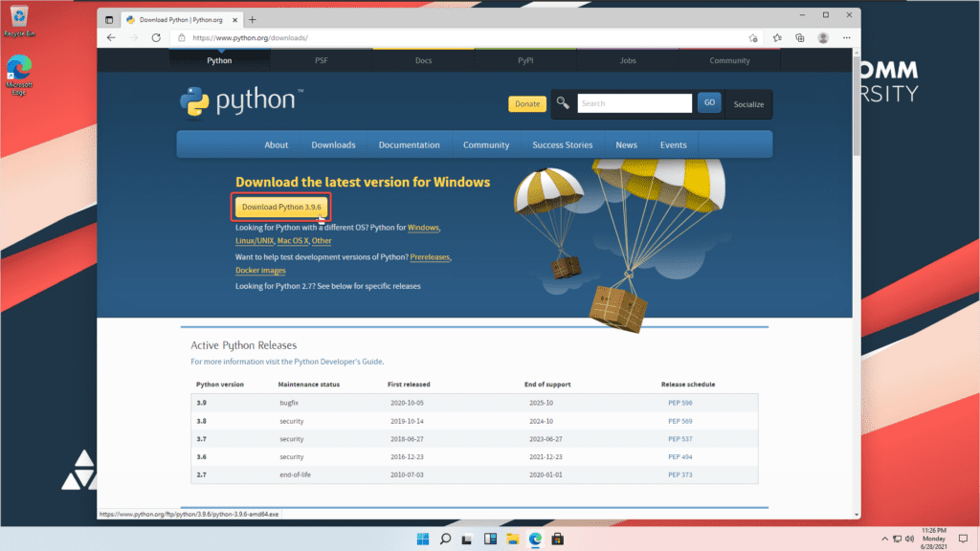
Task: Open the Docker images link
Action: click(x=260, y=271)
